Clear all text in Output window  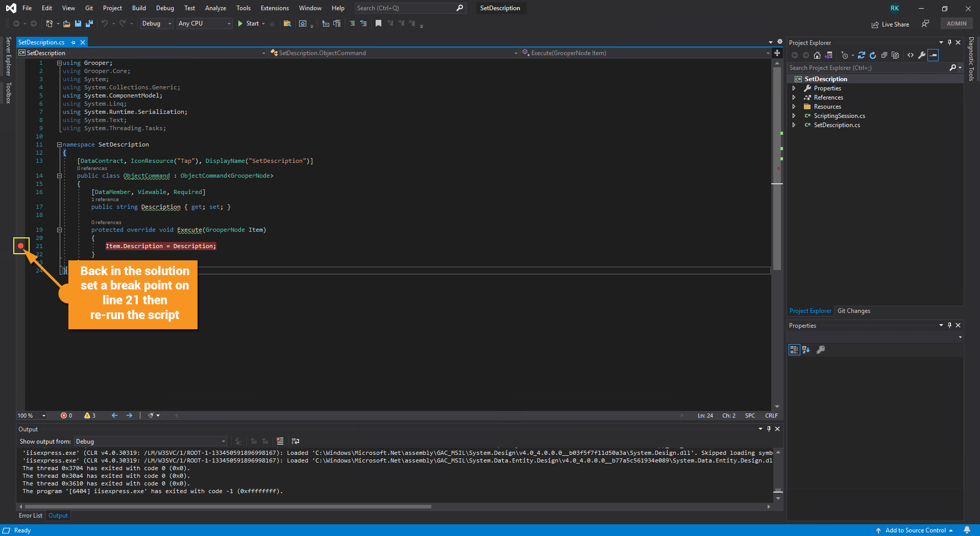pos(280,441)
